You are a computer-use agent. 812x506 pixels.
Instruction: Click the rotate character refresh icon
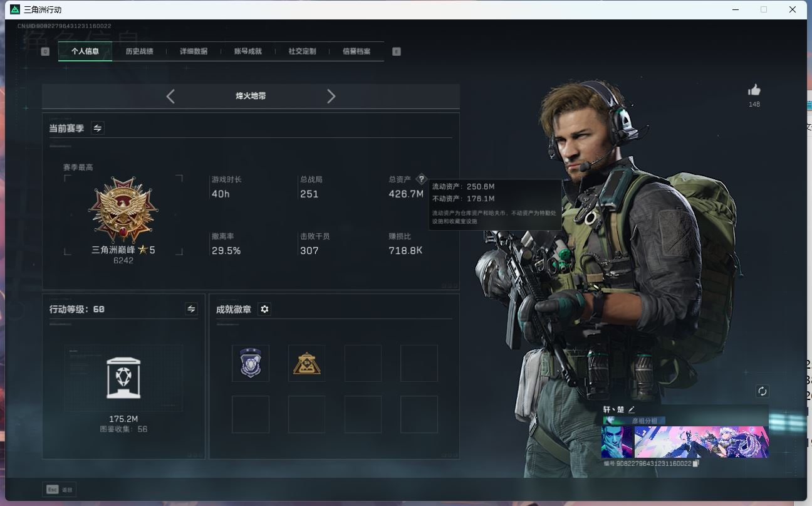click(762, 391)
